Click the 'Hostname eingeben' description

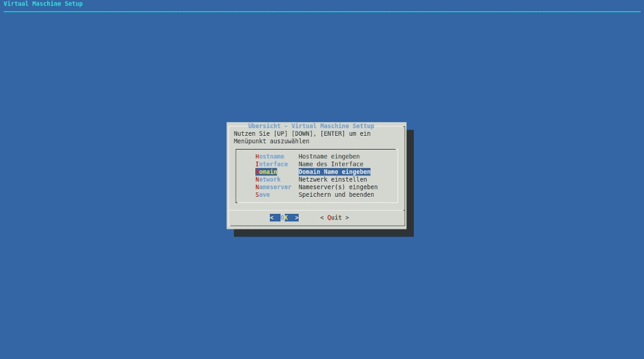coord(329,157)
